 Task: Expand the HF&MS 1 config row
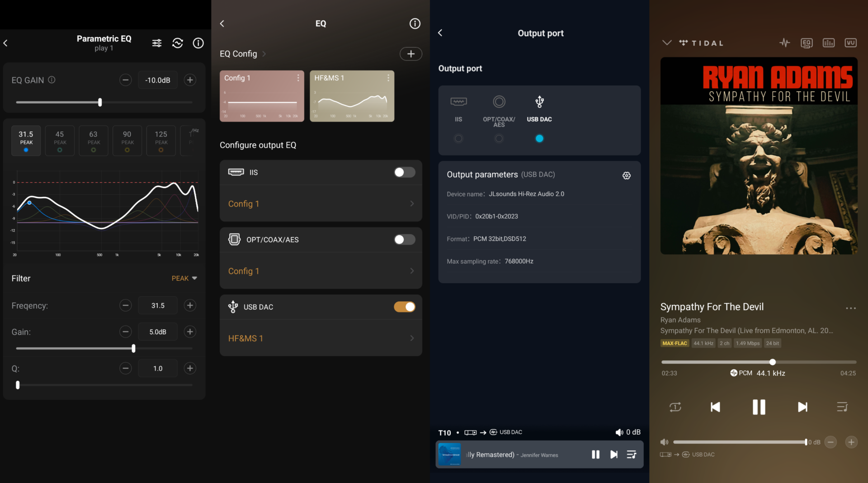[x=321, y=338]
